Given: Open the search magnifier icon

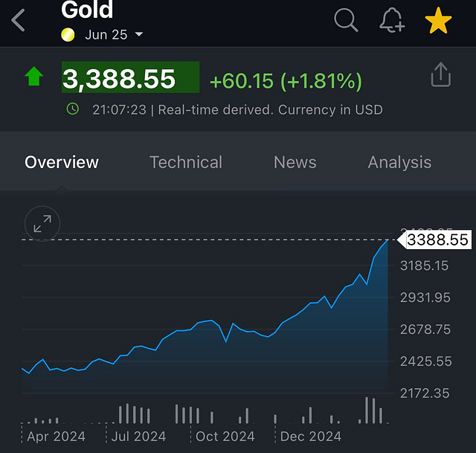Looking at the screenshot, I should [x=346, y=20].
